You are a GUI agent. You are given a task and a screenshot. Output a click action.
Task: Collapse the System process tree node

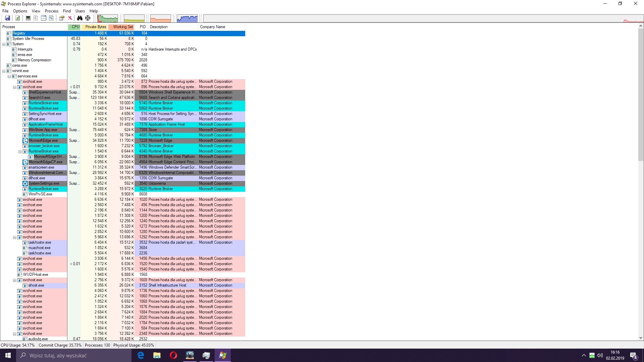point(4,44)
